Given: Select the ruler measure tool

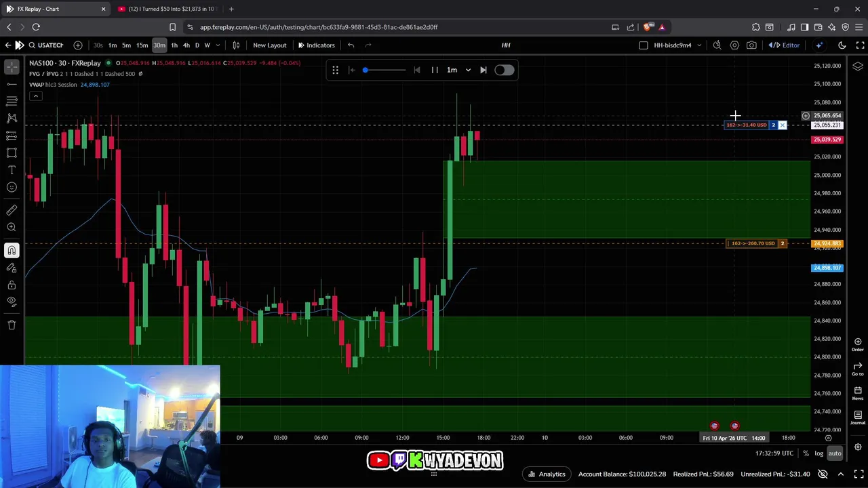Looking at the screenshot, I should pos(12,210).
